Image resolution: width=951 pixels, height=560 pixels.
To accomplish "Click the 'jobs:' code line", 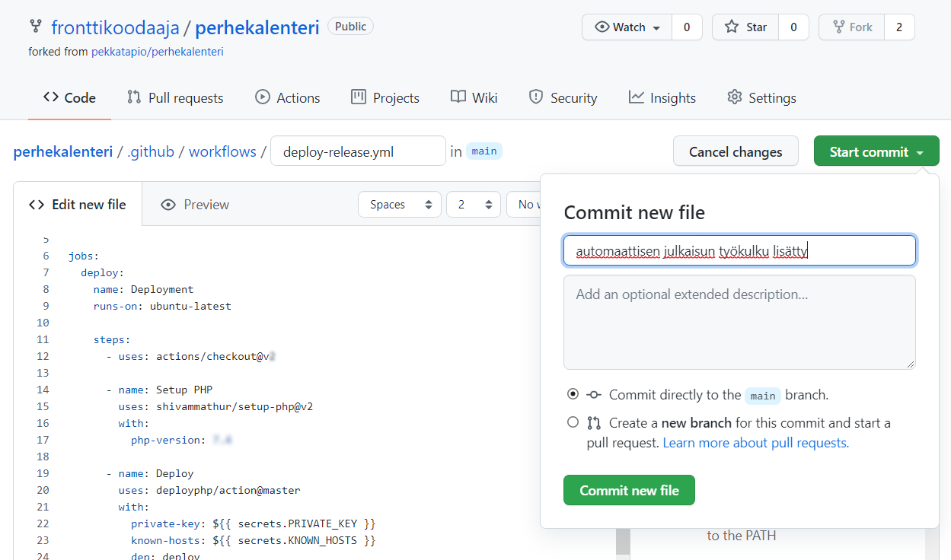I will click(84, 256).
